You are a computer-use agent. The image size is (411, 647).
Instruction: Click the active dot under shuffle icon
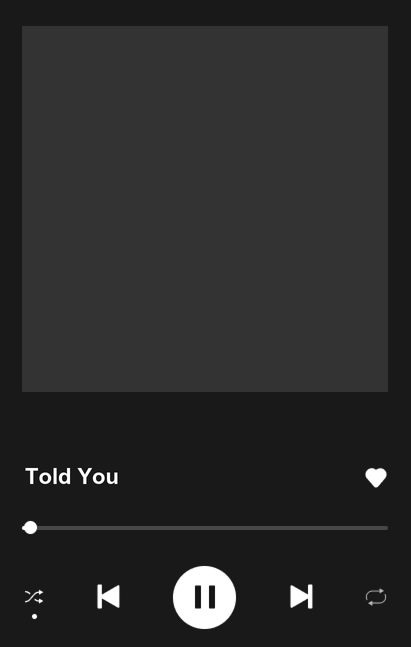click(x=35, y=616)
